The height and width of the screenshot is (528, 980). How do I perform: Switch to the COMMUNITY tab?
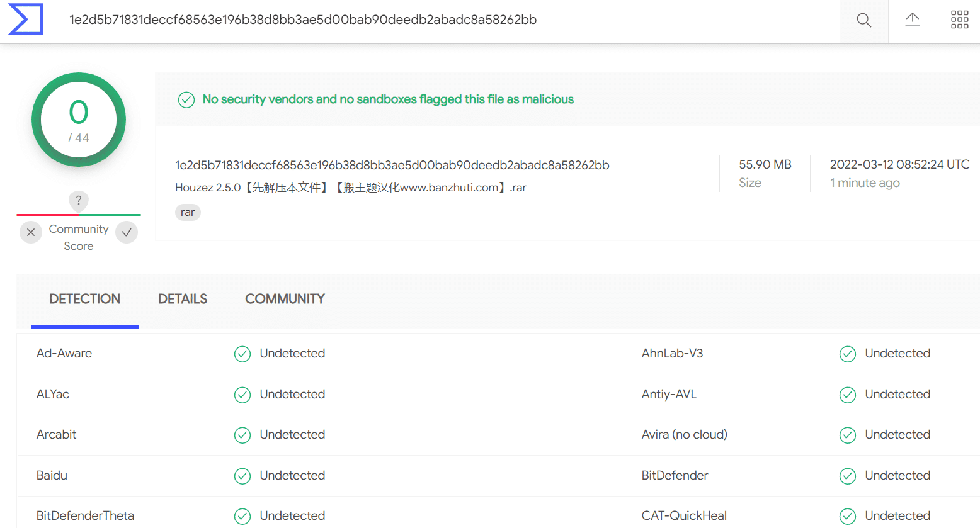[x=285, y=299]
